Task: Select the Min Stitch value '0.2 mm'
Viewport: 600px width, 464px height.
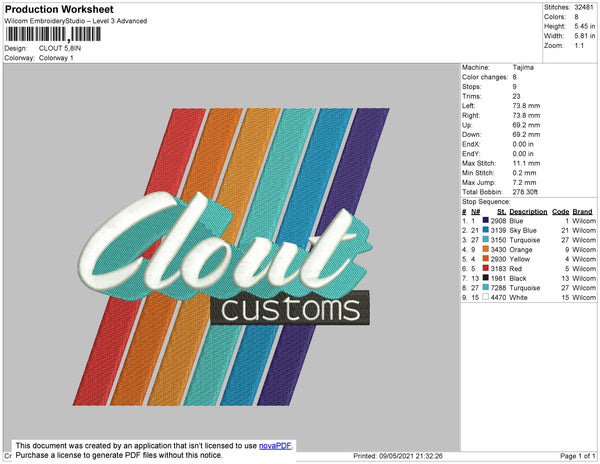Action: [x=525, y=173]
